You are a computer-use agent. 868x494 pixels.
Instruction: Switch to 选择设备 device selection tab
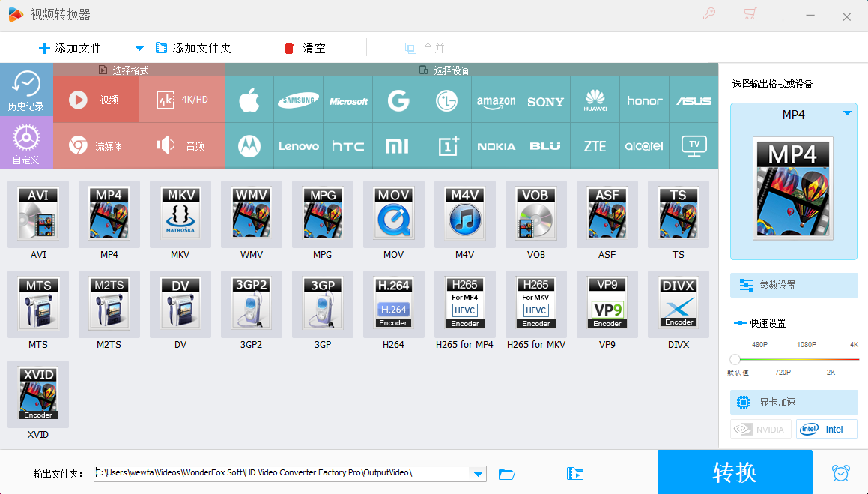pos(447,71)
